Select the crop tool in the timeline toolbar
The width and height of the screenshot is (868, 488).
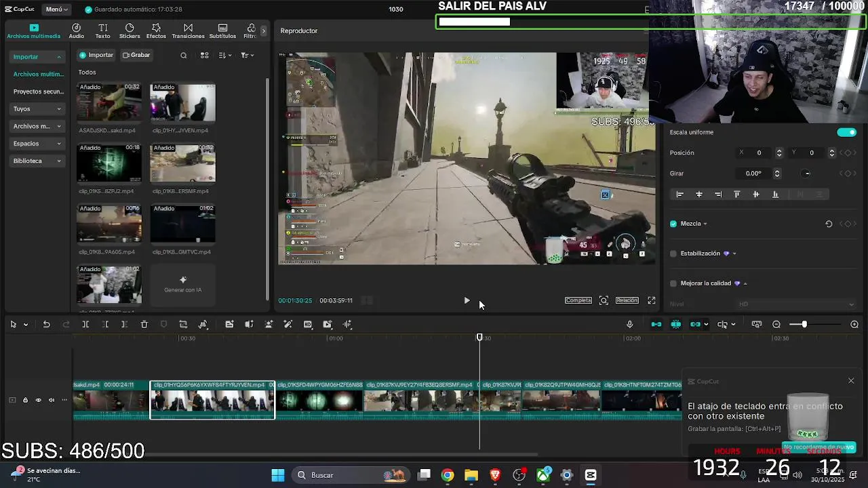183,325
